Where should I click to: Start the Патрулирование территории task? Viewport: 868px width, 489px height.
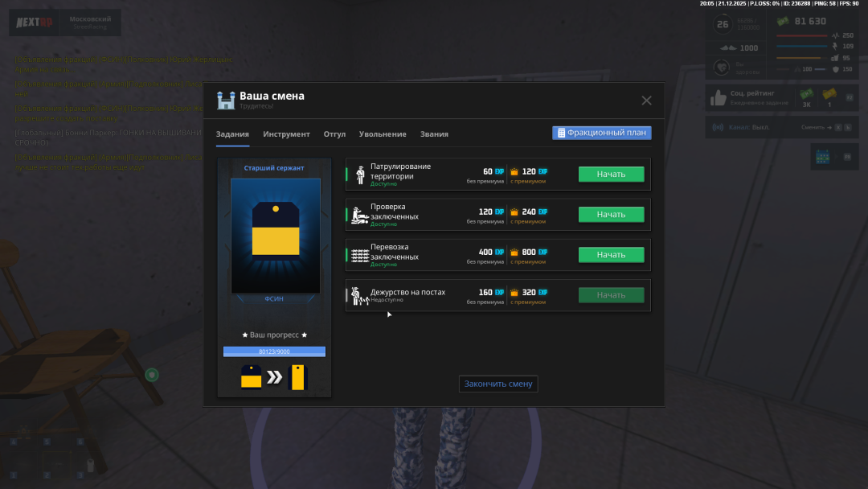click(611, 174)
